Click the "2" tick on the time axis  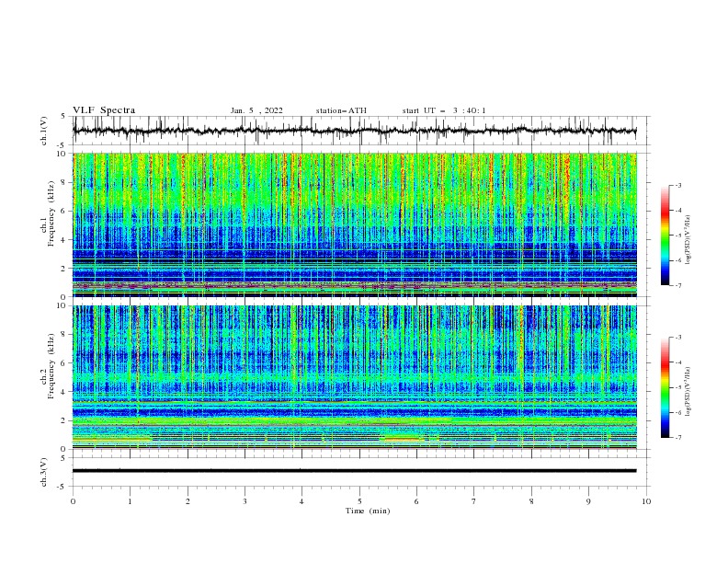pyautogui.click(x=188, y=501)
